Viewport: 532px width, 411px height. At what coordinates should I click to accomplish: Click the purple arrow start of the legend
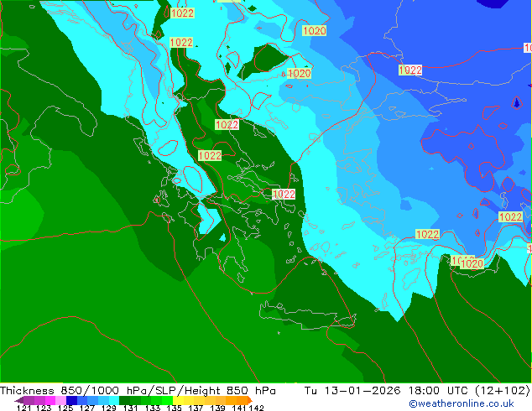click(18, 400)
